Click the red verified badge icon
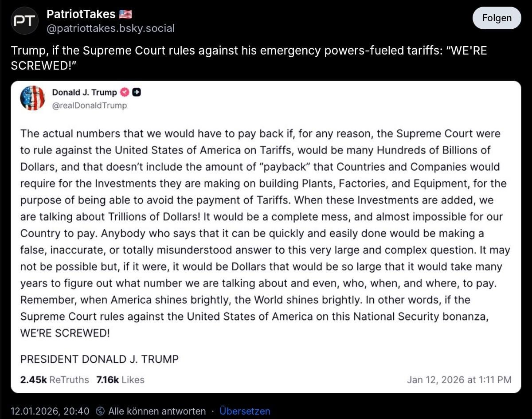 (125, 92)
